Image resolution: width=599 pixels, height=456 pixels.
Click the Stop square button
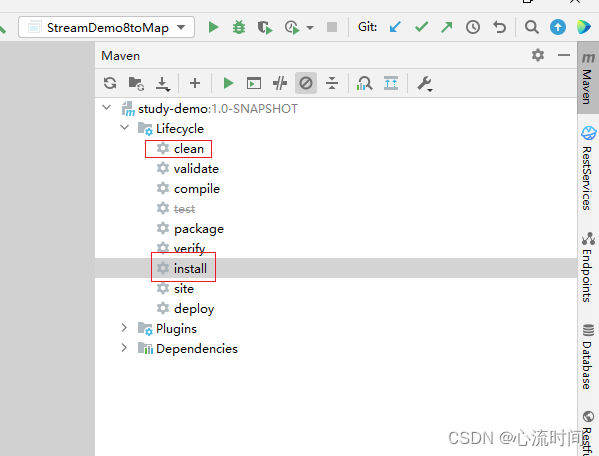[x=332, y=27]
